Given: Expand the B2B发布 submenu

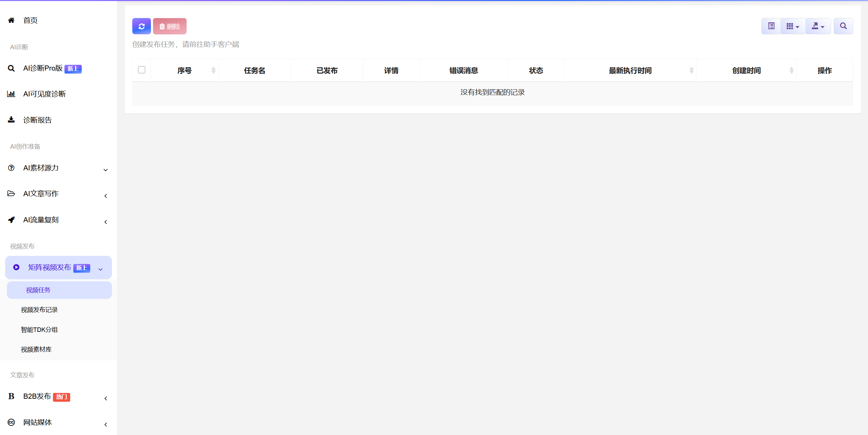Looking at the screenshot, I should 58,397.
